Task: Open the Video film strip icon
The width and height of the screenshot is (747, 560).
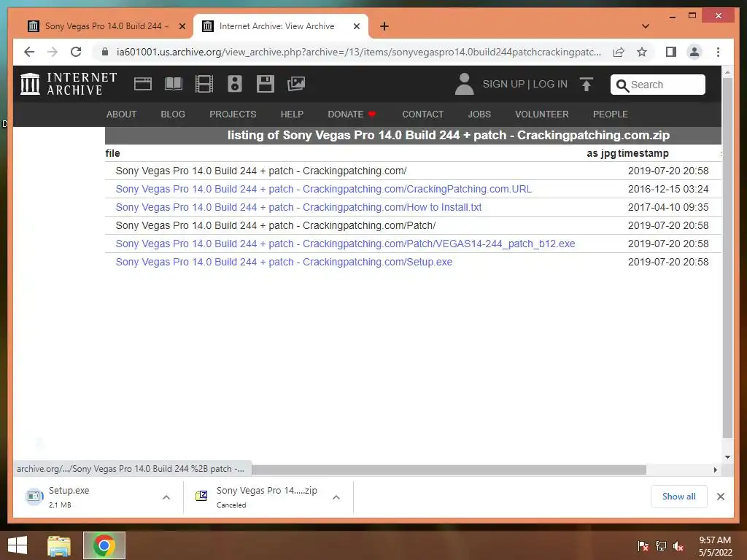Action: coord(204,84)
